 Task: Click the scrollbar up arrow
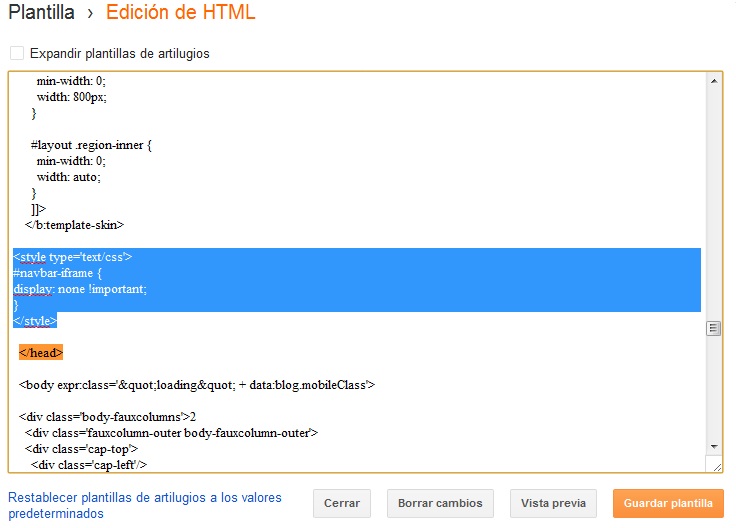713,81
